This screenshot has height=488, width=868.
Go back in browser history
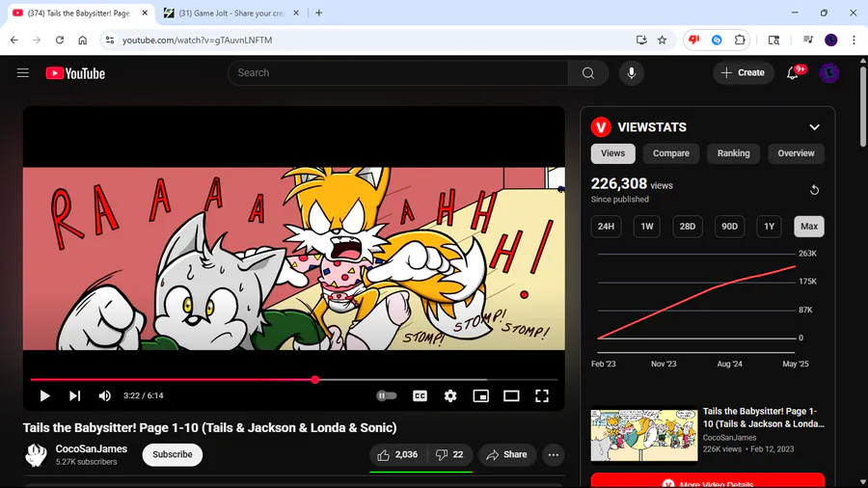click(x=14, y=40)
